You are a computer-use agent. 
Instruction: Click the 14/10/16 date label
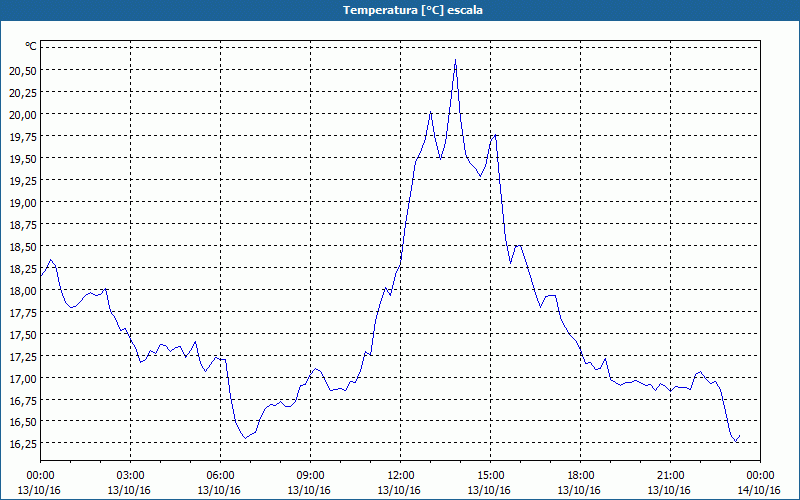[x=759, y=490]
